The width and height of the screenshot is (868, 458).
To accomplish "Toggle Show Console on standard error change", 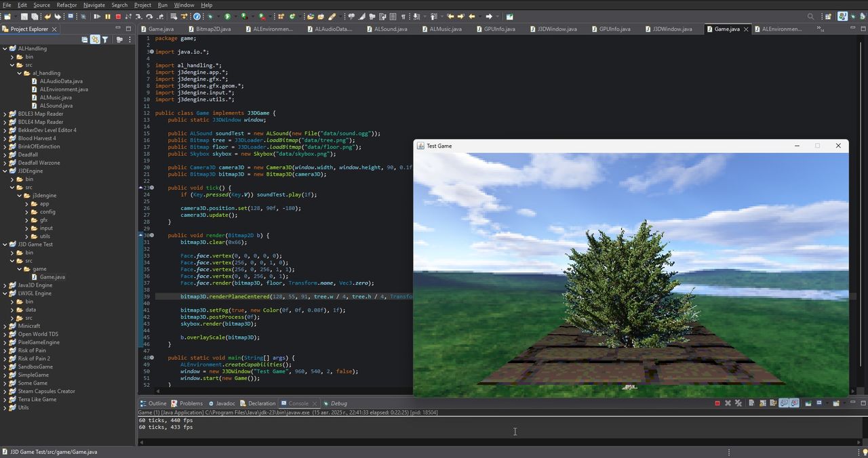I will tap(794, 403).
